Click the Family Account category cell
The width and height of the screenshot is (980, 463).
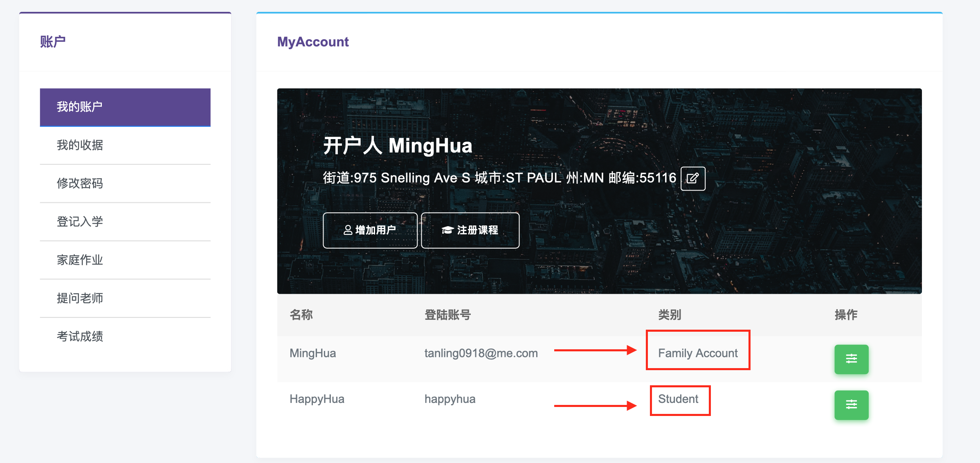(698, 353)
